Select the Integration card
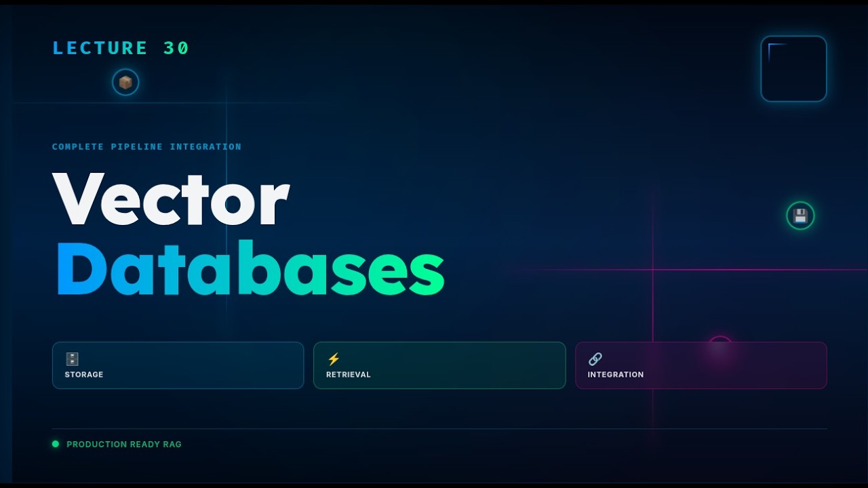Screen dimensions: 868x488 pos(701,365)
